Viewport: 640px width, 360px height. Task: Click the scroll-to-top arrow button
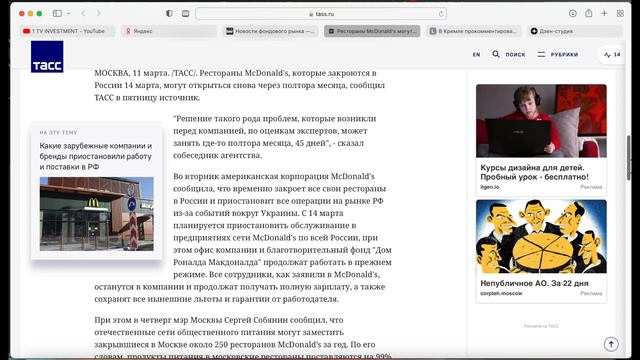coord(611,344)
